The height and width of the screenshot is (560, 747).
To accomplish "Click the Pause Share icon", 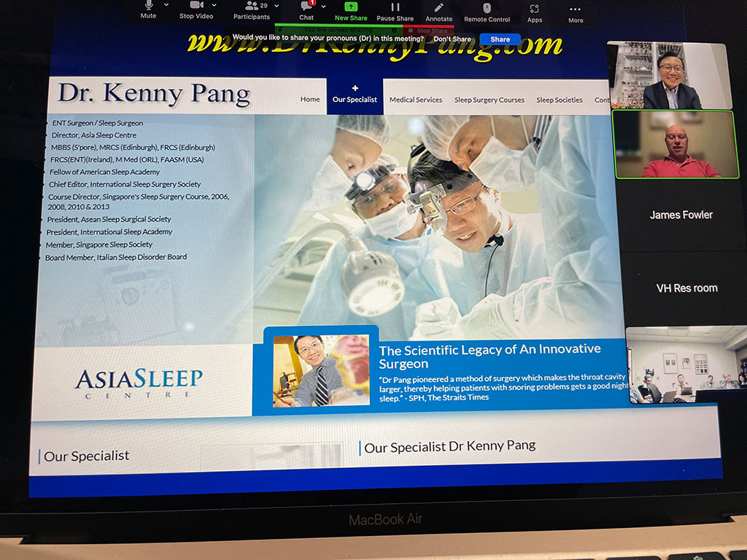I will [395, 7].
